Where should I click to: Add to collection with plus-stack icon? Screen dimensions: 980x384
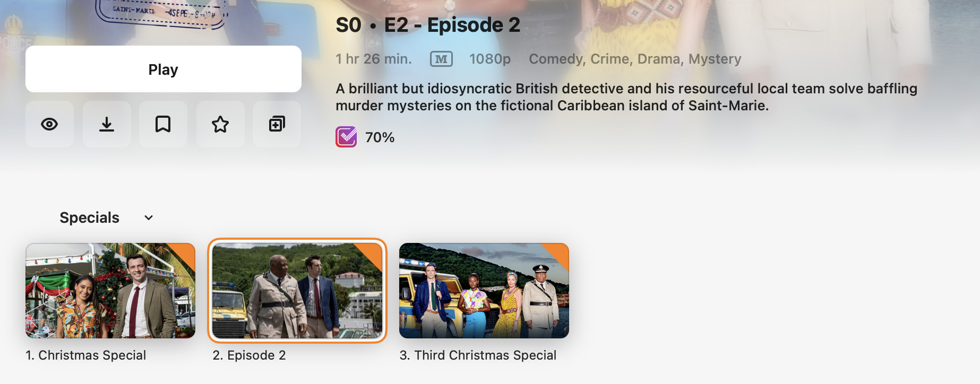click(277, 124)
